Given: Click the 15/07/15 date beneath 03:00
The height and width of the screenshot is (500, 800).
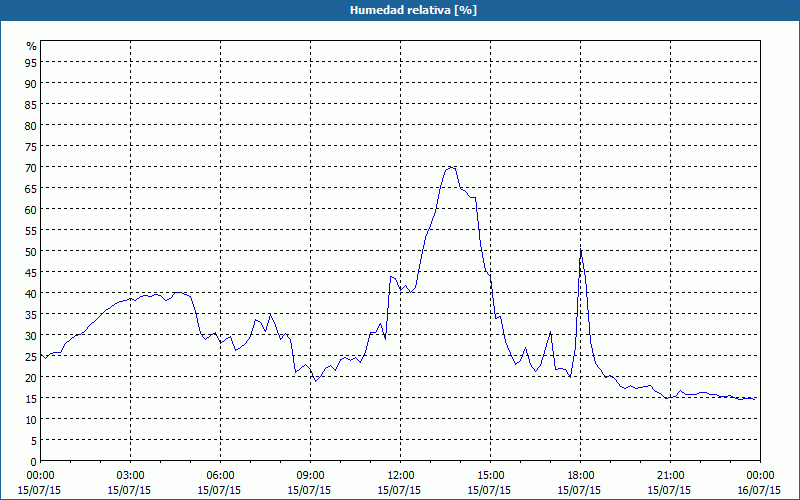Looking at the screenshot, I should coord(130,490).
